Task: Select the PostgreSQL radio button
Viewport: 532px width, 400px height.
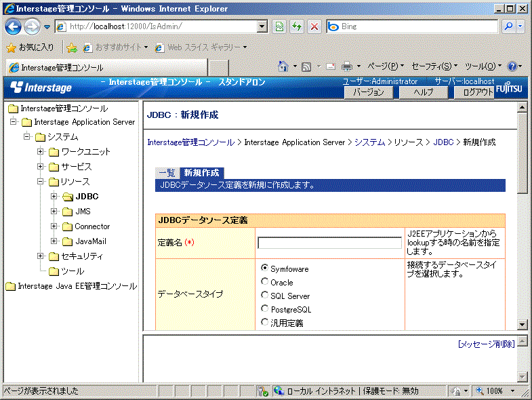Action: [x=264, y=308]
